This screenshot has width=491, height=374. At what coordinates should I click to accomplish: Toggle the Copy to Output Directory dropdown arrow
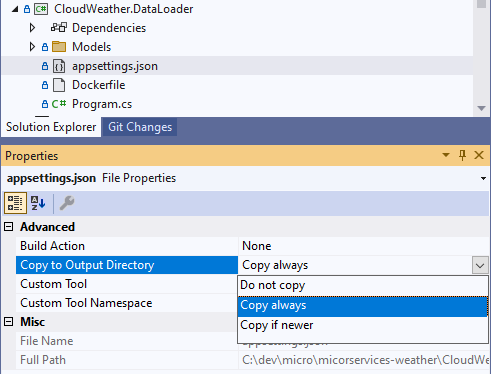pos(480,265)
